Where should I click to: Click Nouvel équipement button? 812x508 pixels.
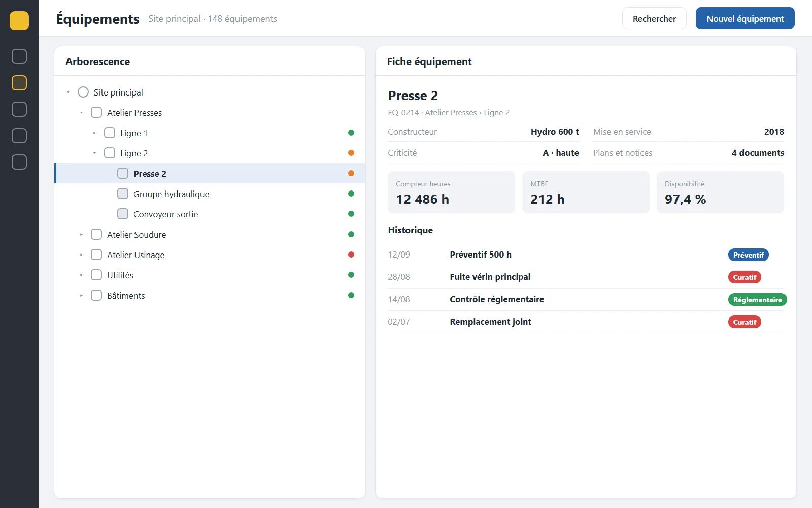coord(745,18)
